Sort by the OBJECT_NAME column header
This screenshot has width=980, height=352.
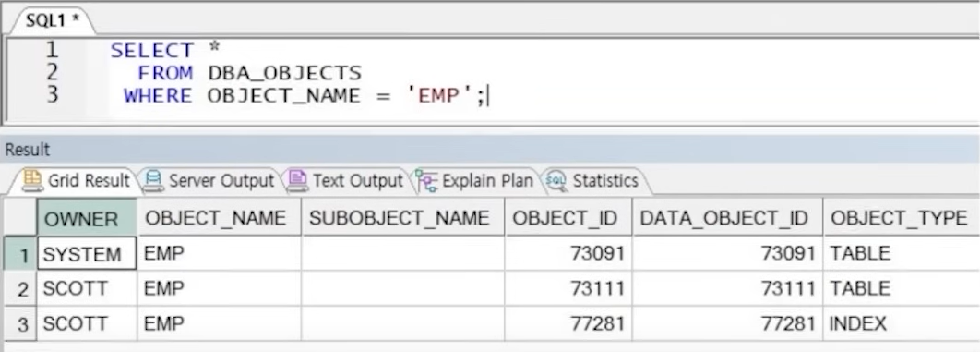[219, 218]
